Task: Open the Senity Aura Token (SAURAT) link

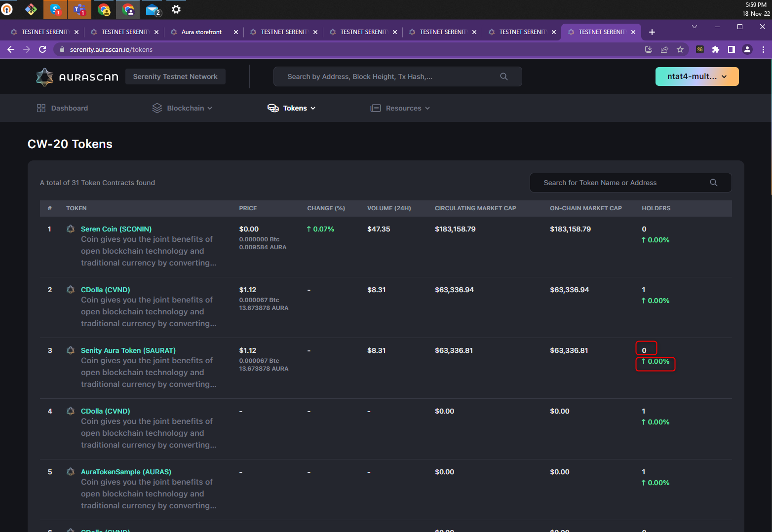Action: point(128,350)
